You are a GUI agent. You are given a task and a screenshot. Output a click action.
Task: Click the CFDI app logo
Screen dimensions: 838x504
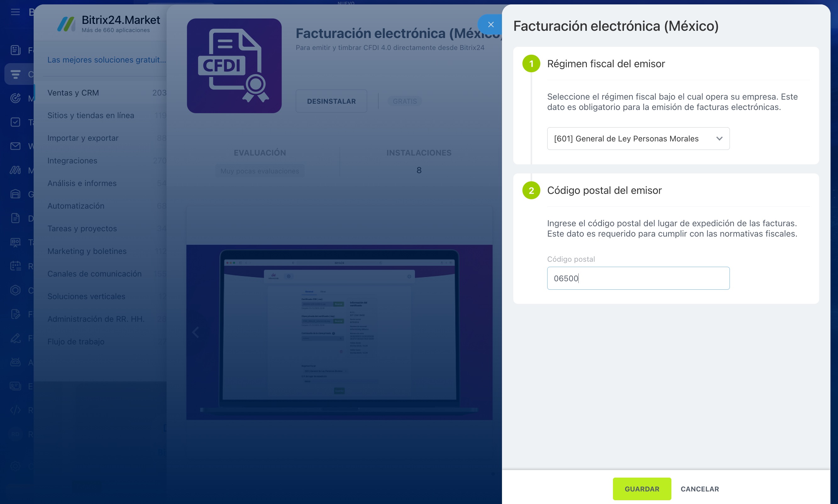click(x=234, y=66)
